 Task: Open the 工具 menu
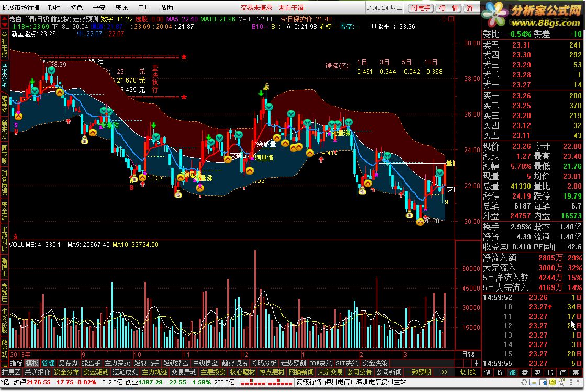click(144, 7)
